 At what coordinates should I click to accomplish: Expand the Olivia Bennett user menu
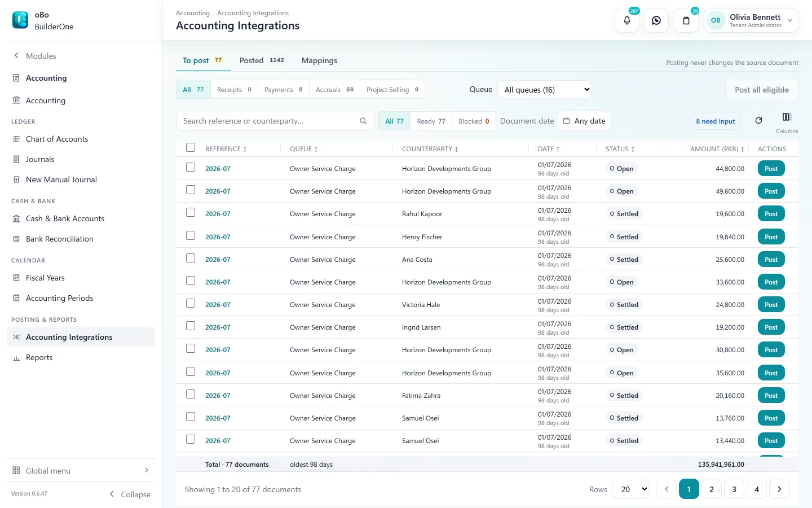[x=751, y=20]
